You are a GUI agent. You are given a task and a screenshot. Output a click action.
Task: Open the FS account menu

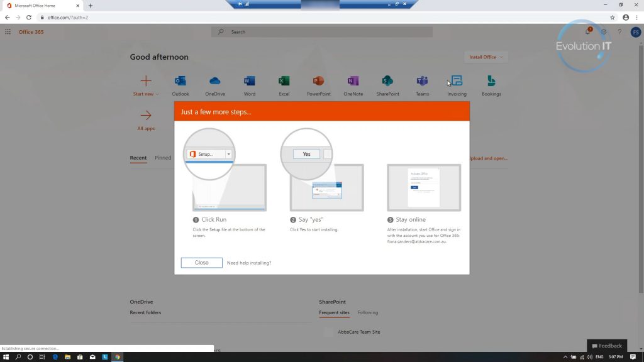point(635,32)
